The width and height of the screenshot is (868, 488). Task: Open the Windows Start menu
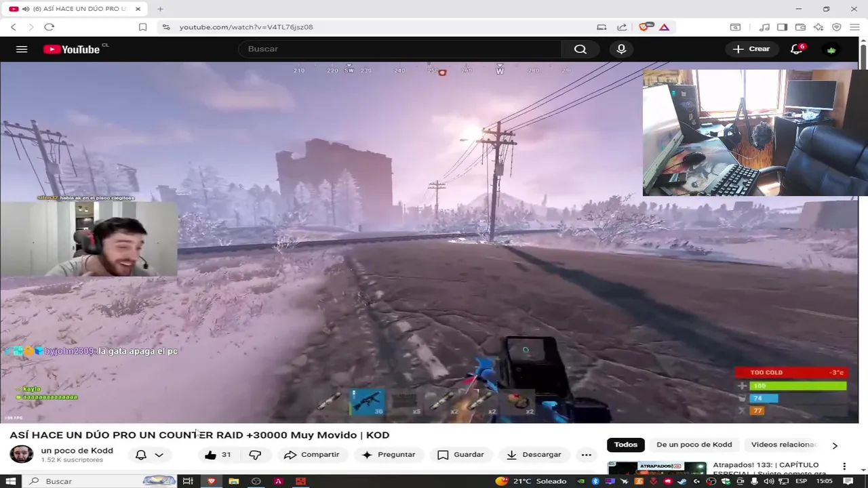pyautogui.click(x=11, y=481)
